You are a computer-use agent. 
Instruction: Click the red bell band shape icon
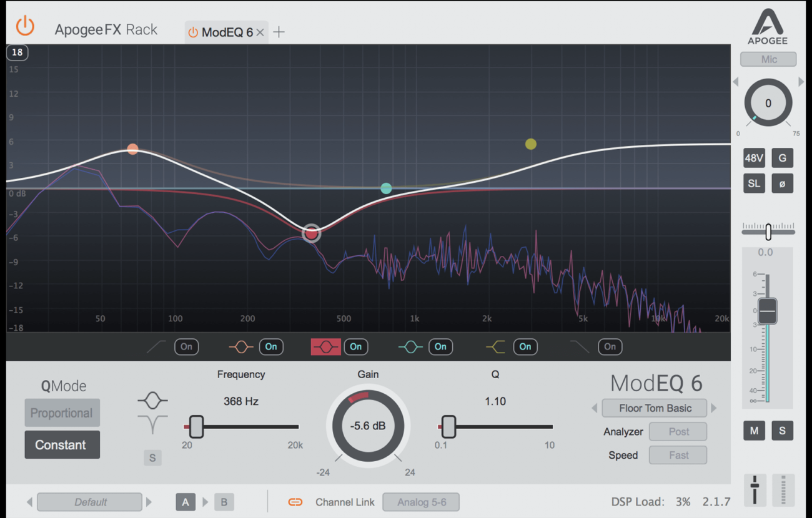[325, 346]
